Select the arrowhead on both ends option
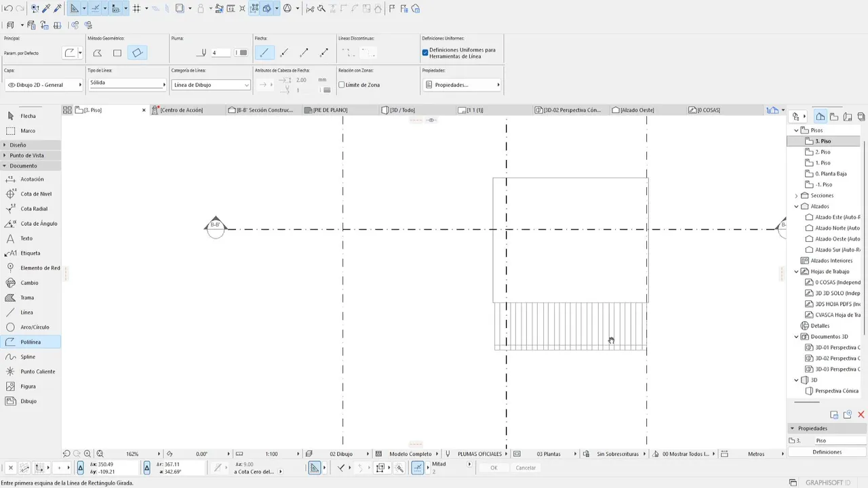Image resolution: width=868 pixels, height=488 pixels. point(324,53)
